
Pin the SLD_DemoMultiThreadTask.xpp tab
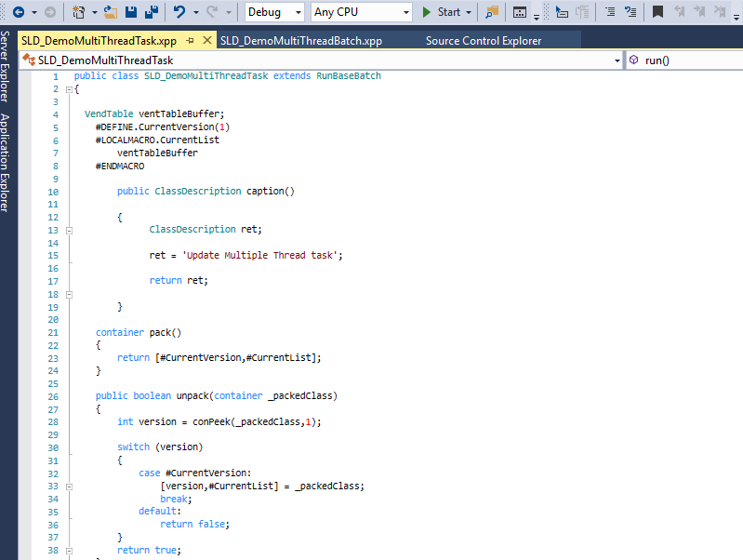click(190, 41)
